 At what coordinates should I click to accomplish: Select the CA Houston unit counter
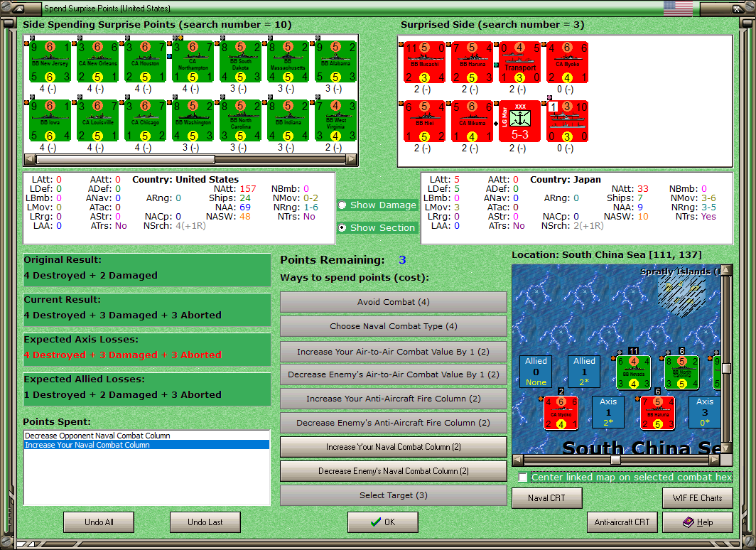146,62
